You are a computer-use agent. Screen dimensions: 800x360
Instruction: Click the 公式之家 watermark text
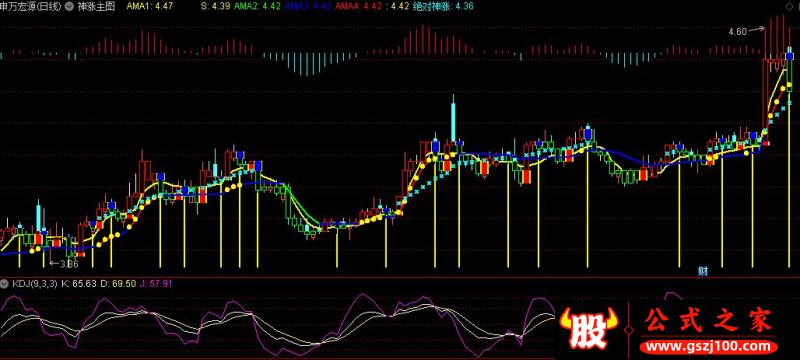(709, 322)
